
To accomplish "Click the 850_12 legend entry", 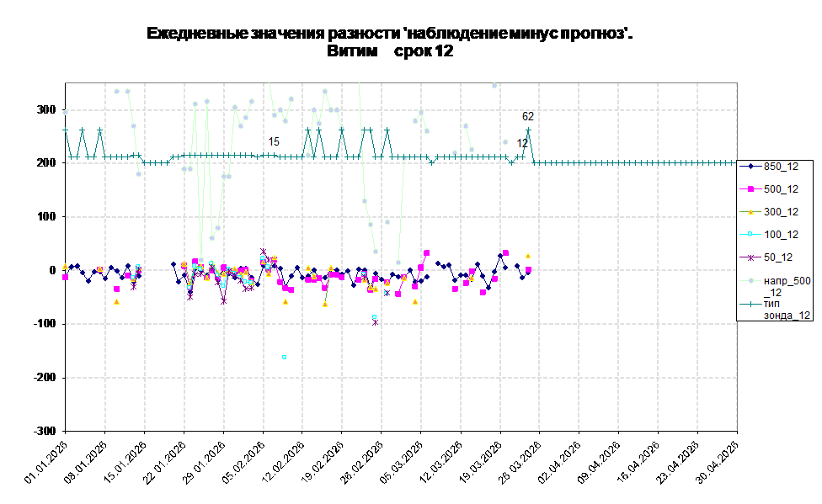I will [x=769, y=167].
